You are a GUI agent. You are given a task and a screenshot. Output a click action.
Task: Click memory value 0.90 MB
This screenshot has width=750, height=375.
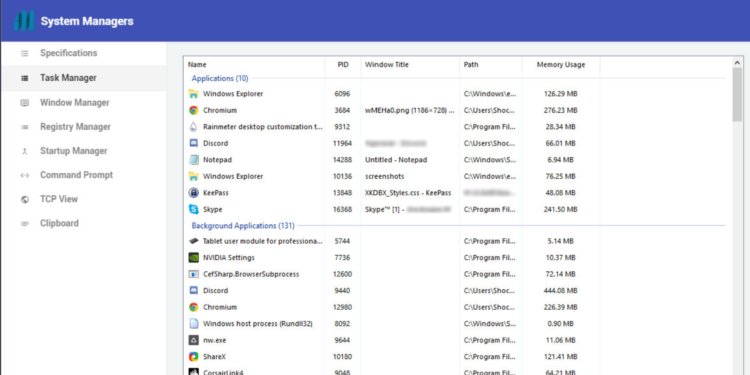point(561,324)
